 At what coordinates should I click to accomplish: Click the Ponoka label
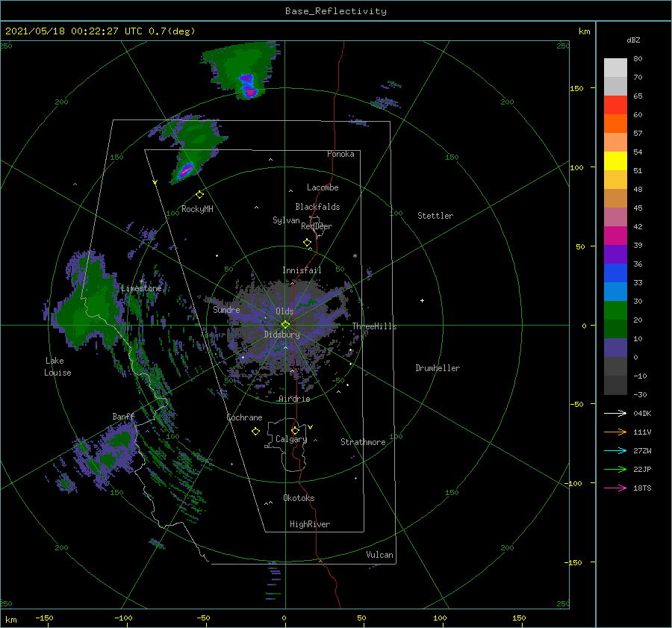tap(340, 154)
